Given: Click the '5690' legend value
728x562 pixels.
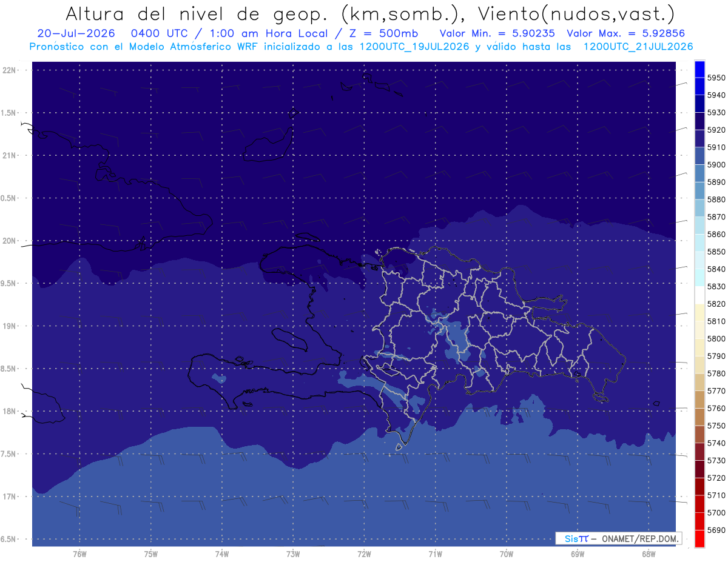Looking at the screenshot, I should click(x=716, y=530).
